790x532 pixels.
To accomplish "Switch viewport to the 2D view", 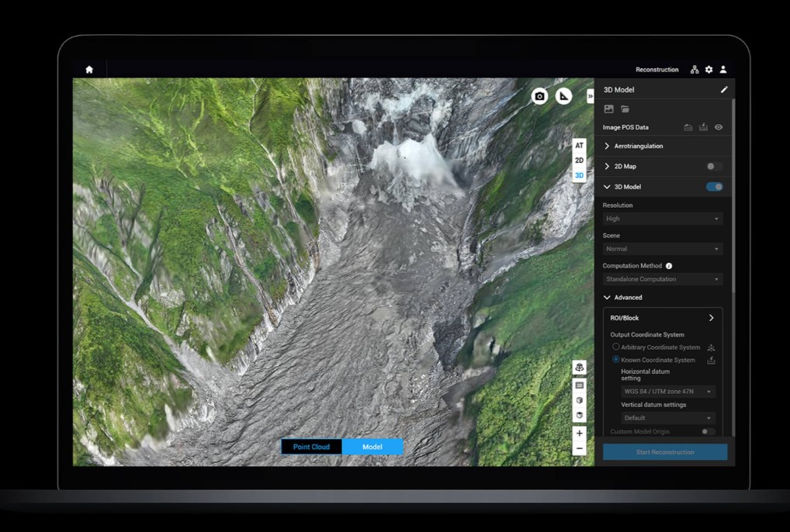I will point(579,161).
